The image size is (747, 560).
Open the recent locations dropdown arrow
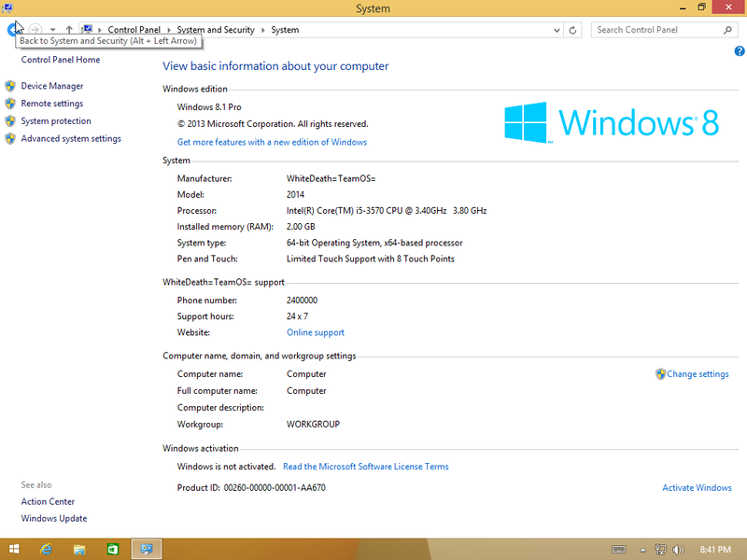click(x=53, y=30)
